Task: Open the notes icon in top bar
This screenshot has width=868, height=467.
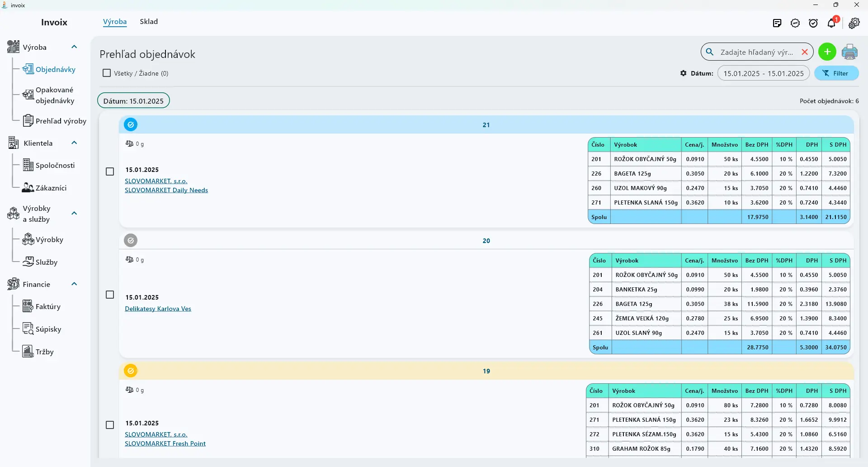Action: pos(777,24)
